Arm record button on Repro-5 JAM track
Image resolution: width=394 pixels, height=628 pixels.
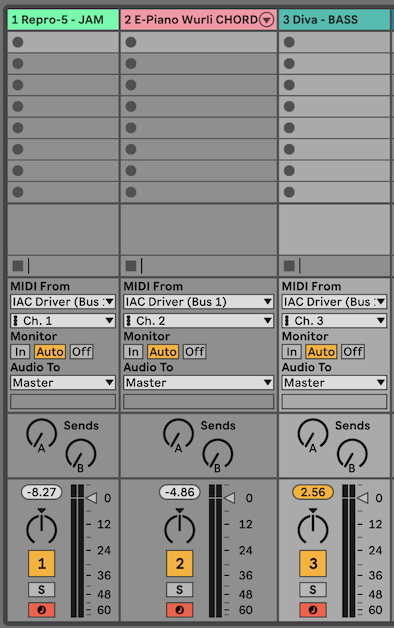(x=42, y=610)
